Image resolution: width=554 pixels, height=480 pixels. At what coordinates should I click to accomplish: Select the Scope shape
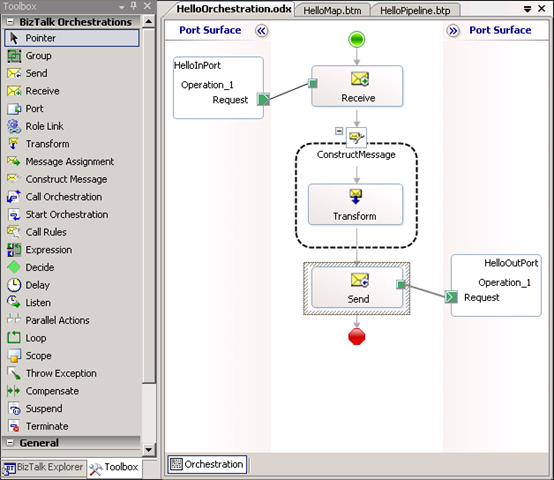tap(72, 356)
